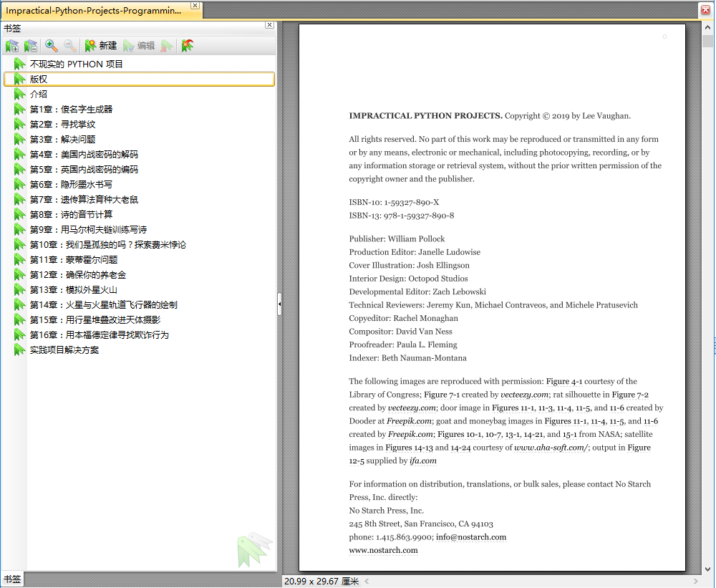Select the 版权 bookmark
The image size is (716, 588).
pyautogui.click(x=139, y=79)
